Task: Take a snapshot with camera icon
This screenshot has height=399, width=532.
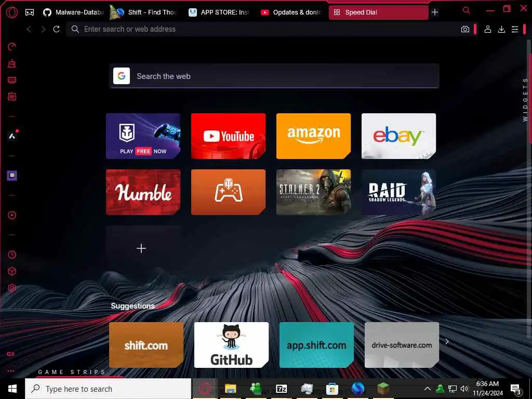Action: point(465,29)
